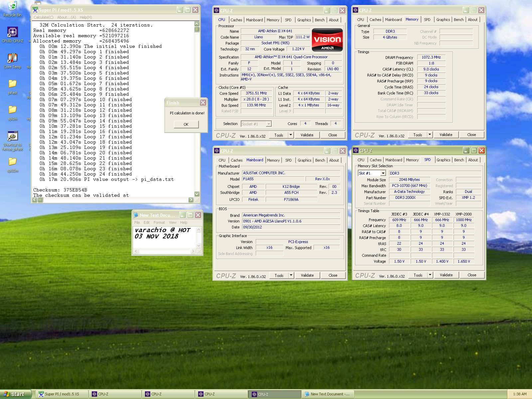The image size is (532, 399).
Task: Click the DRAM Frequency 1072.3 MHz value
Action: point(431,57)
